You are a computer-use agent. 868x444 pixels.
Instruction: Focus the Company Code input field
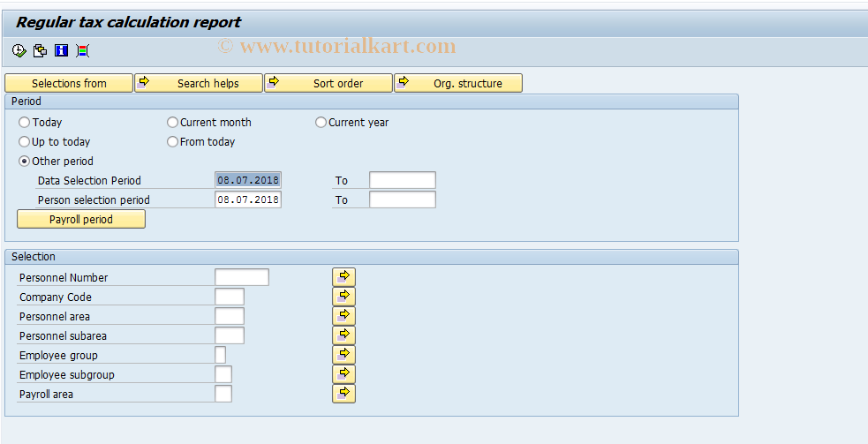point(230,297)
